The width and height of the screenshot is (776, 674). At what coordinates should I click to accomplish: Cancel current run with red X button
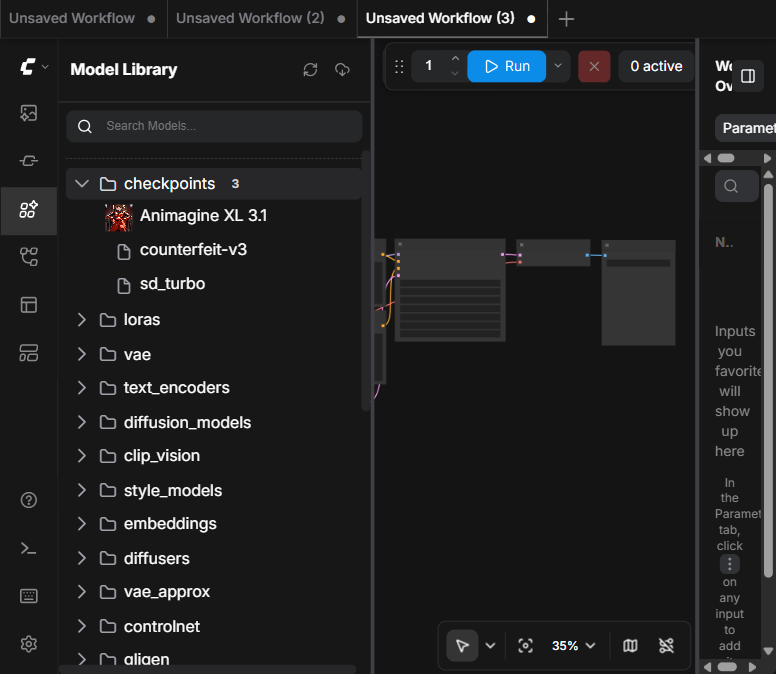(x=594, y=66)
